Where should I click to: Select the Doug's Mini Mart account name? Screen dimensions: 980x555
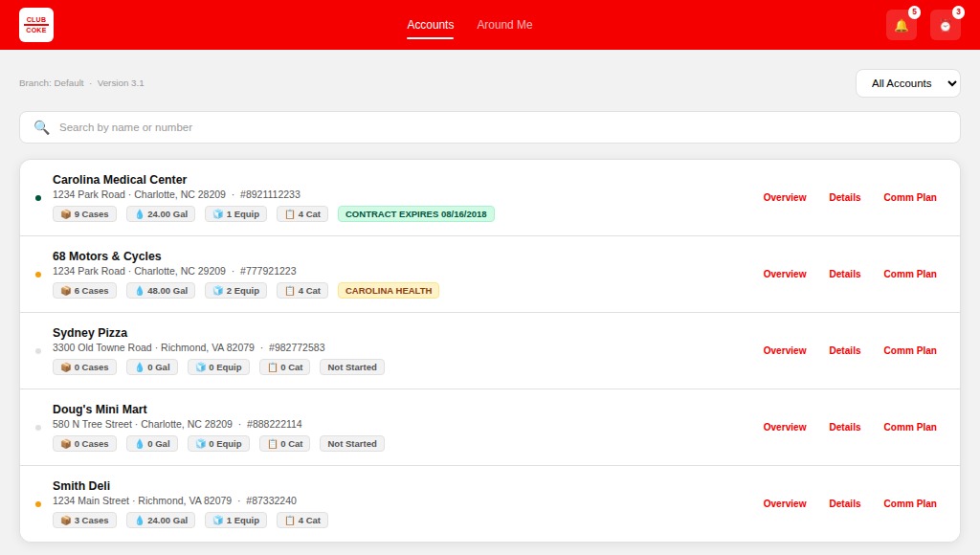pyautogui.click(x=100, y=410)
